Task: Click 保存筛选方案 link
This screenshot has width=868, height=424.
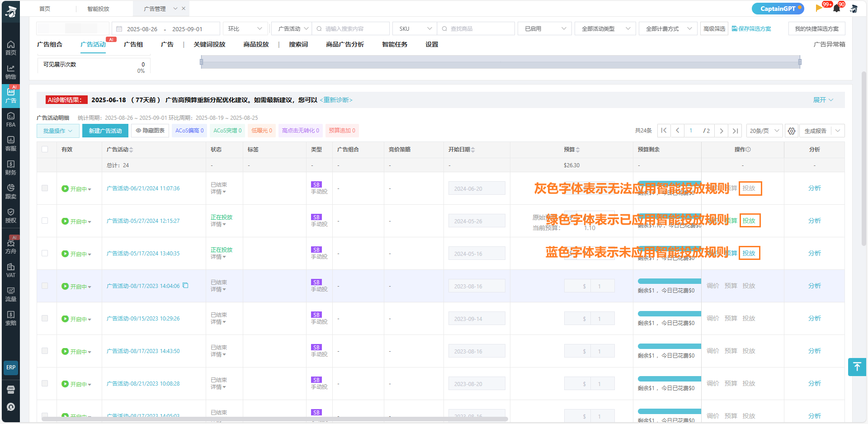Action: [x=751, y=28]
